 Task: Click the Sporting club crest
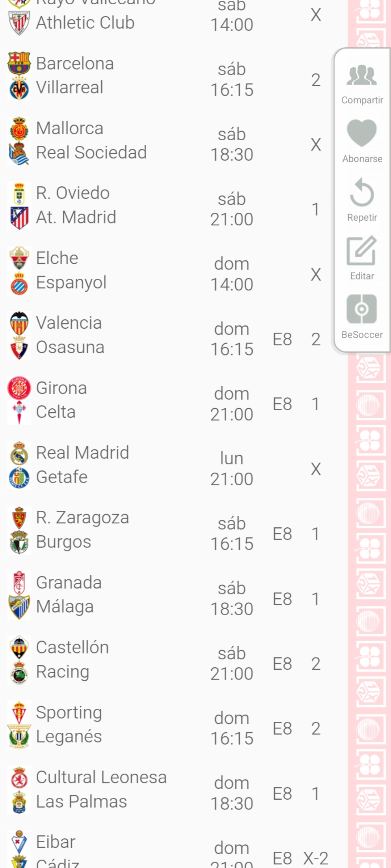[19, 712]
